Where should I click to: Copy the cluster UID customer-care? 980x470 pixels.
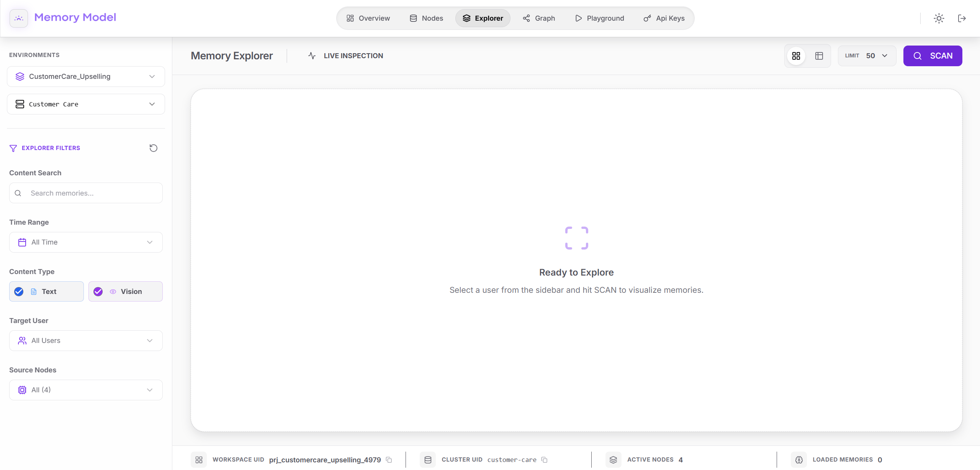point(544,460)
